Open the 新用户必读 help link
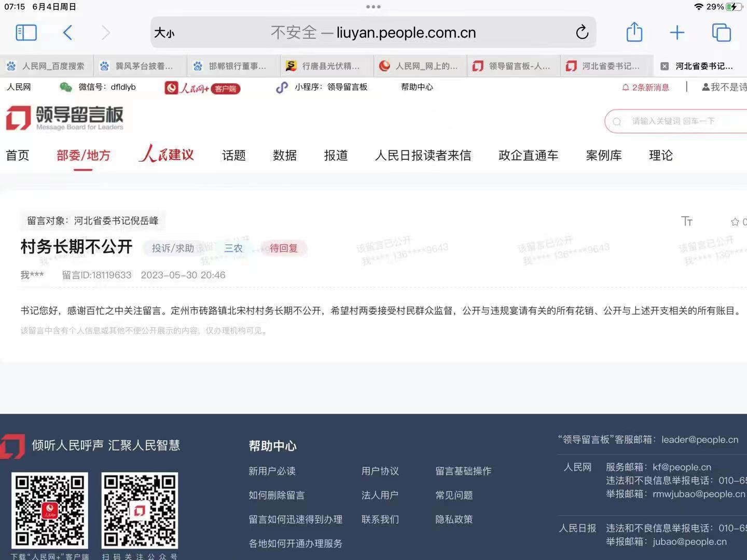 (272, 471)
